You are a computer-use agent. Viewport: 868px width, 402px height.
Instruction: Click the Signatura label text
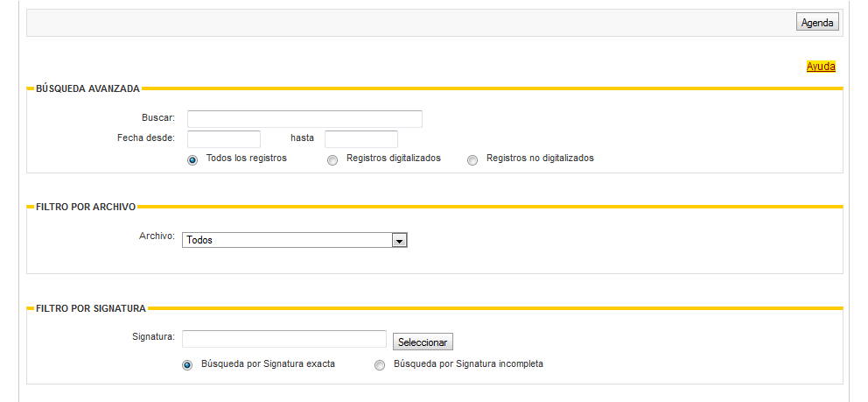(154, 336)
